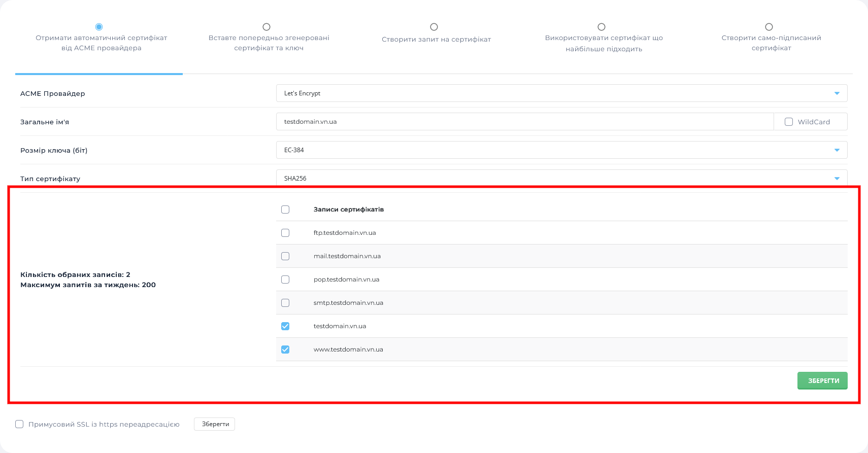868x453 pixels.
Task: Choose create self-signed certificate option
Action: pyautogui.click(x=769, y=27)
